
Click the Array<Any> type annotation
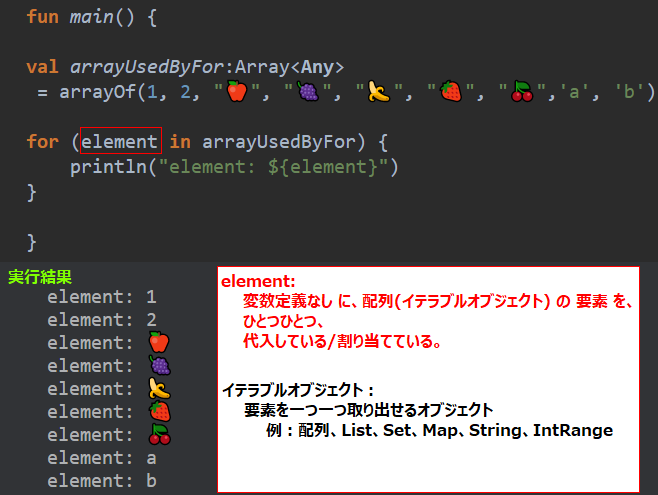289,67
